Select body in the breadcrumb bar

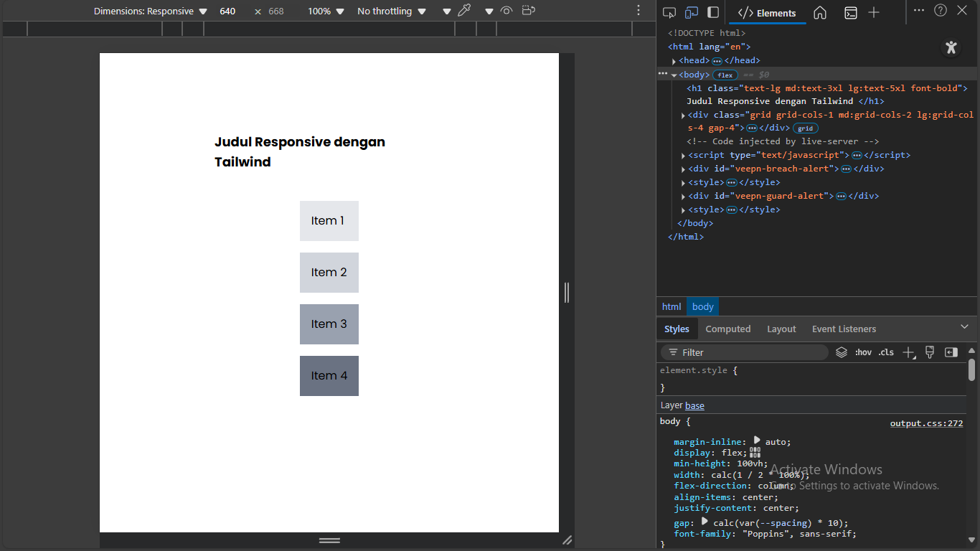(x=703, y=306)
